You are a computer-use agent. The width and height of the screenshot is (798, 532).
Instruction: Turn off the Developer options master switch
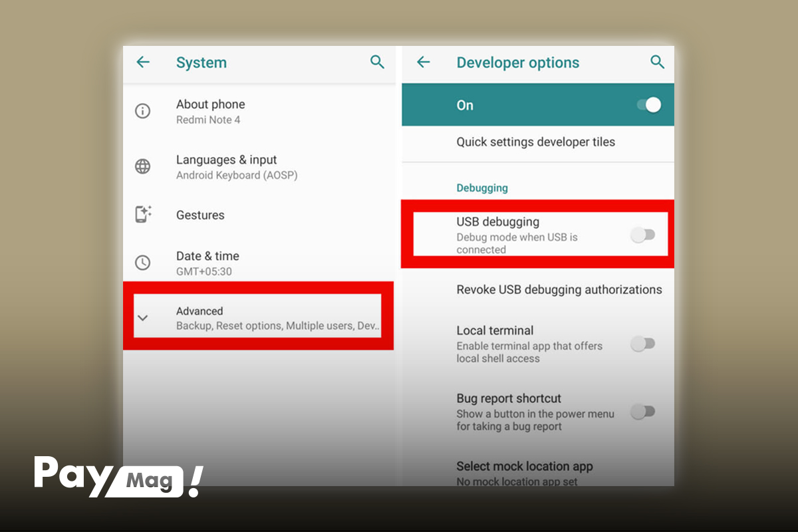pyautogui.click(x=648, y=105)
